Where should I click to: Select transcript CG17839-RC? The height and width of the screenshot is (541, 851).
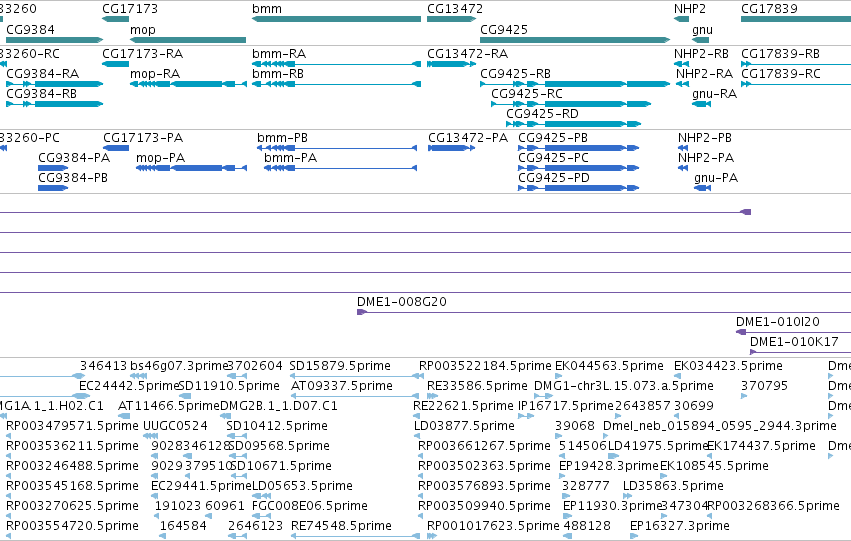coord(796,84)
